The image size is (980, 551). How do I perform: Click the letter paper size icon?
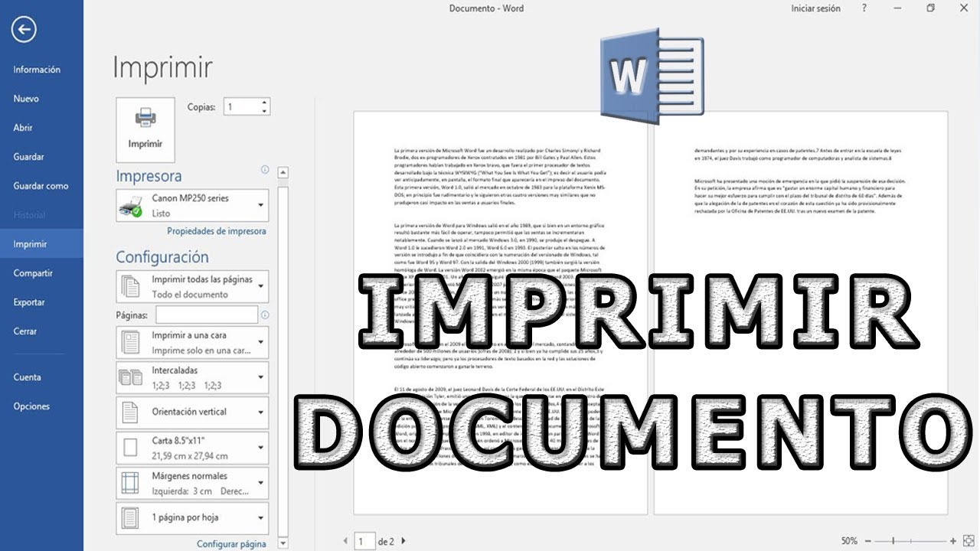click(x=130, y=448)
